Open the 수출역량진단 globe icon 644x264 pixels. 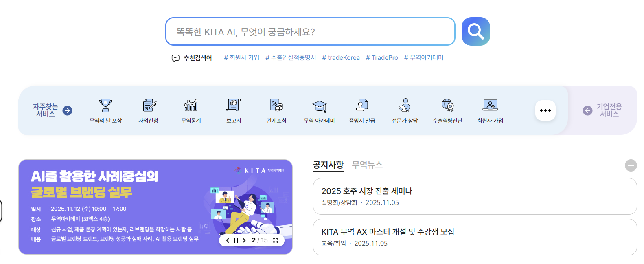pyautogui.click(x=447, y=105)
